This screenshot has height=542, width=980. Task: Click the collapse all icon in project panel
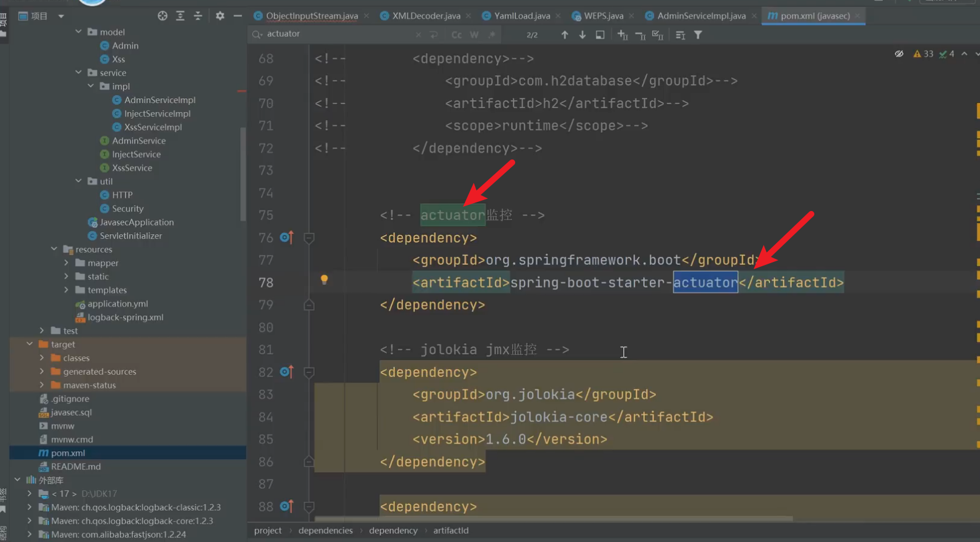point(198,16)
